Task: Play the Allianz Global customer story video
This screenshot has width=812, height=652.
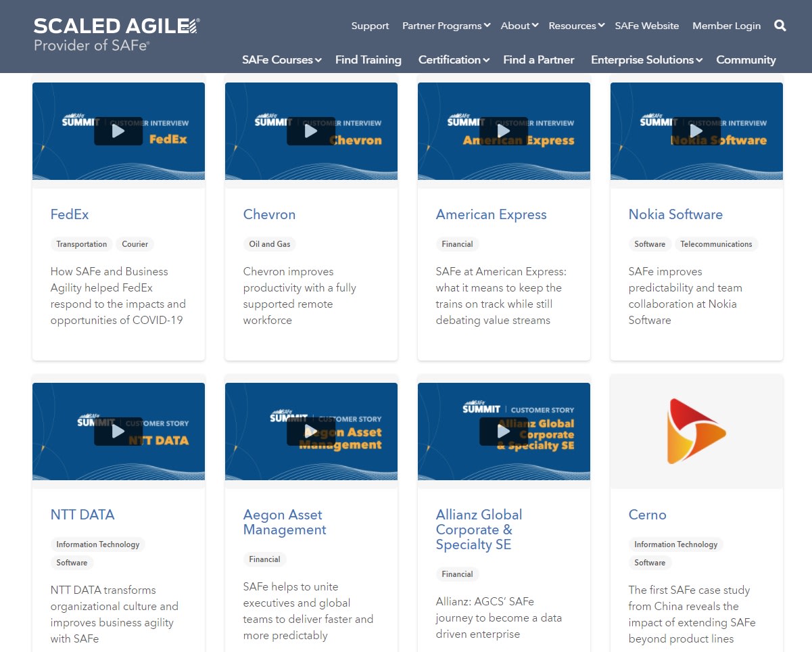Action: point(504,432)
